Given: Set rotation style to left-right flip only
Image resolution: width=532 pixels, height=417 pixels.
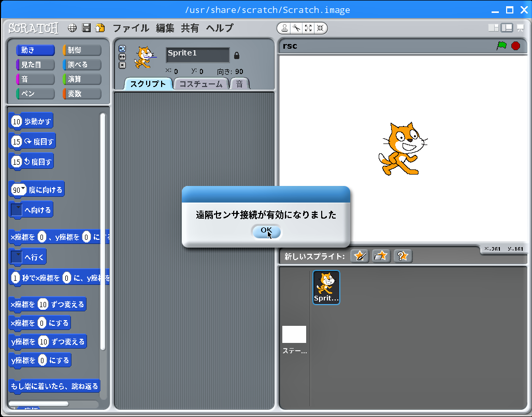Looking at the screenshot, I should [122, 56].
